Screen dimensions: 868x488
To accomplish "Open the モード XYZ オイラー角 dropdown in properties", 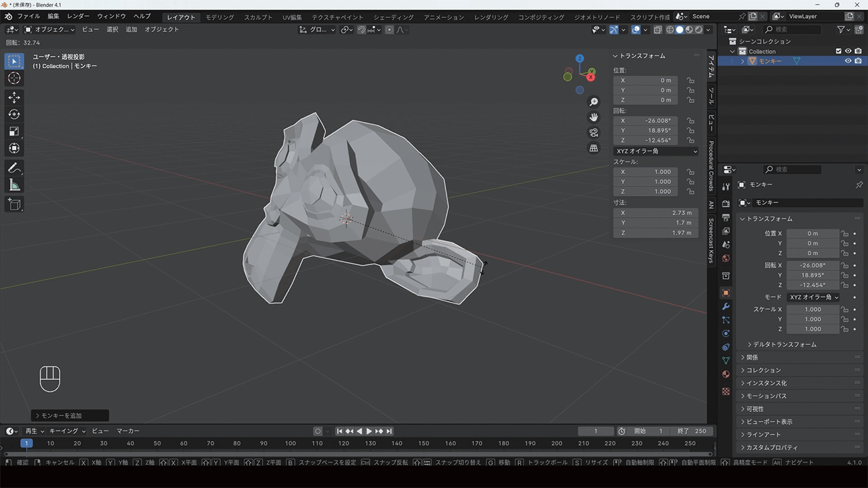I will coord(813,297).
